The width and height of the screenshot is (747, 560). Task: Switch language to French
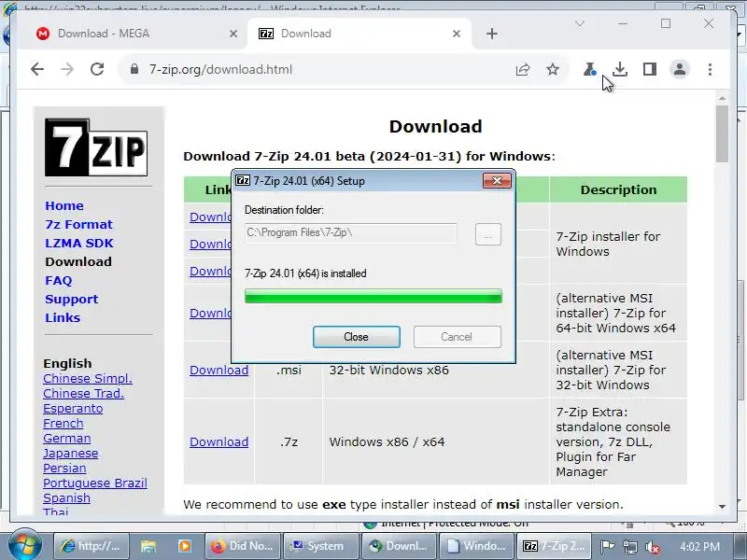pos(63,424)
